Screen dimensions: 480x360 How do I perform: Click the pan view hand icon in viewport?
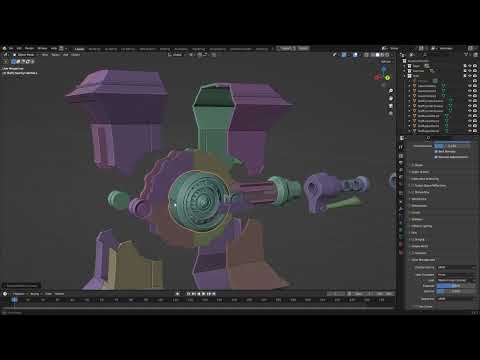[x=391, y=98]
